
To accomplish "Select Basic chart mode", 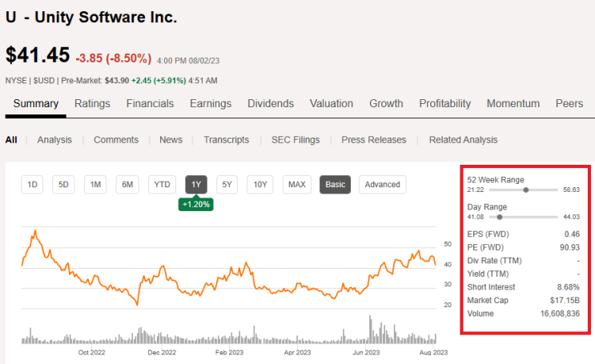I will tap(336, 185).
